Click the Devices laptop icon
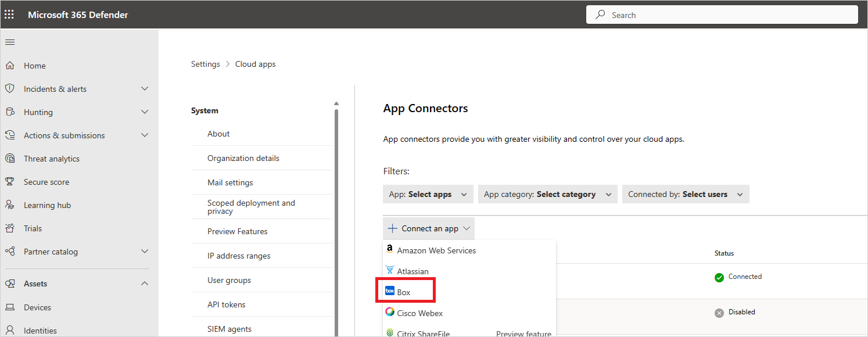Image resolution: width=868 pixels, height=337 pixels. pos(10,307)
